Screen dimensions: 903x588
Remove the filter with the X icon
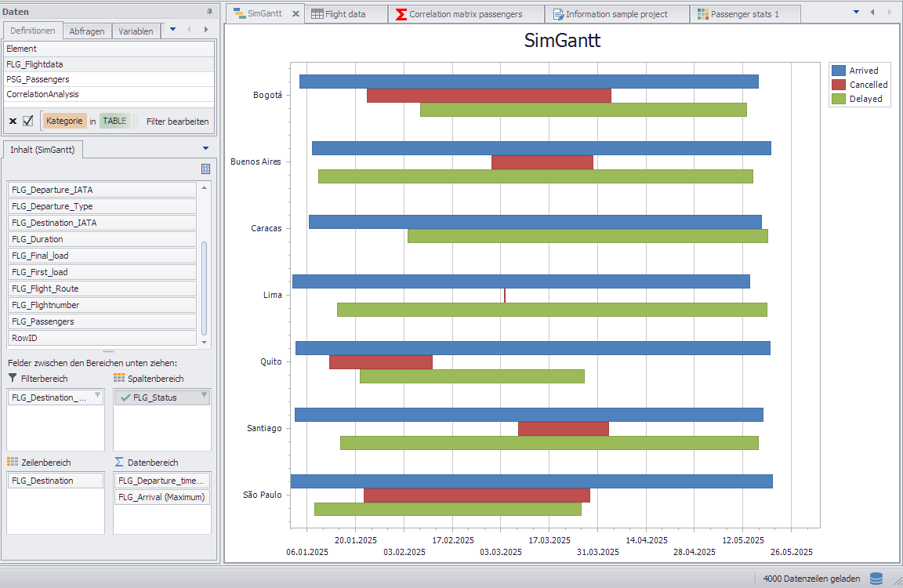point(13,121)
